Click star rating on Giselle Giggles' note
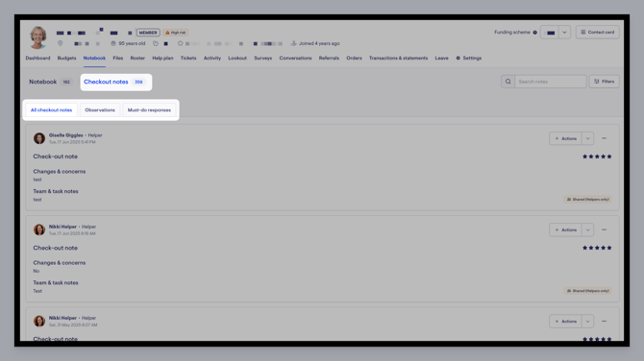Viewport: 644px width, 361px height. point(597,156)
